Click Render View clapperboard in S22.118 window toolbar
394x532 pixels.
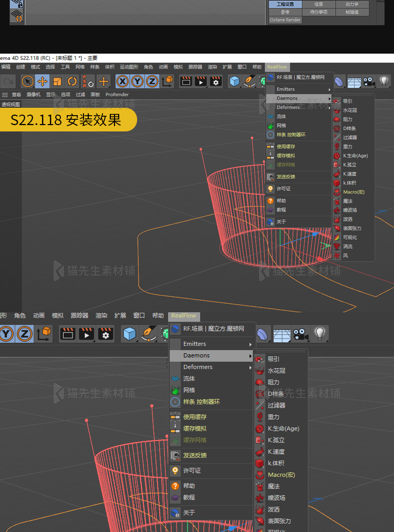(x=186, y=81)
